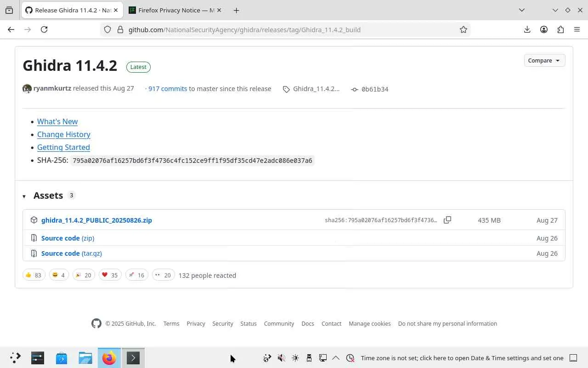The width and height of the screenshot is (588, 368).
Task: Open the terminal from the taskbar
Action: [x=133, y=358]
